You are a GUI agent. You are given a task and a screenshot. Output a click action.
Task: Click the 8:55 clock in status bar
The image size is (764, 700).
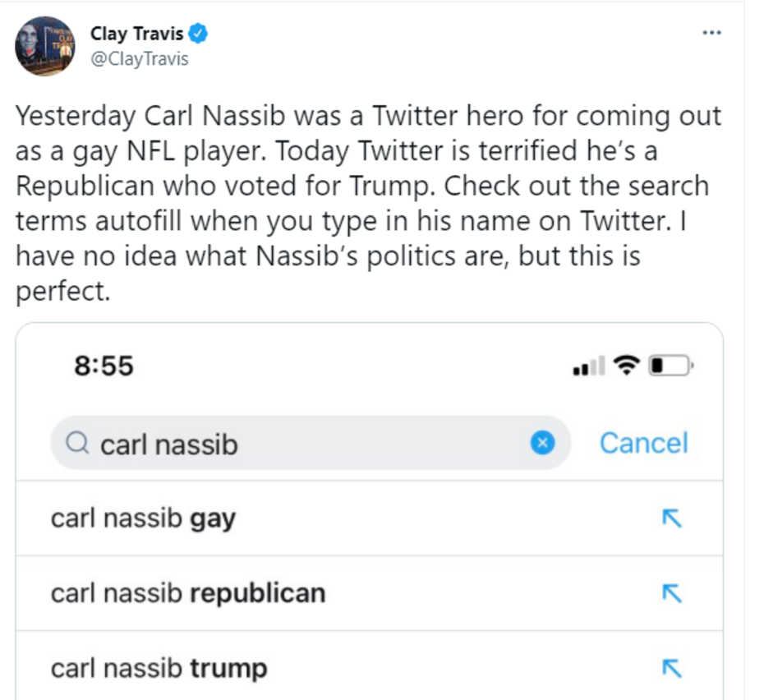coord(104,366)
